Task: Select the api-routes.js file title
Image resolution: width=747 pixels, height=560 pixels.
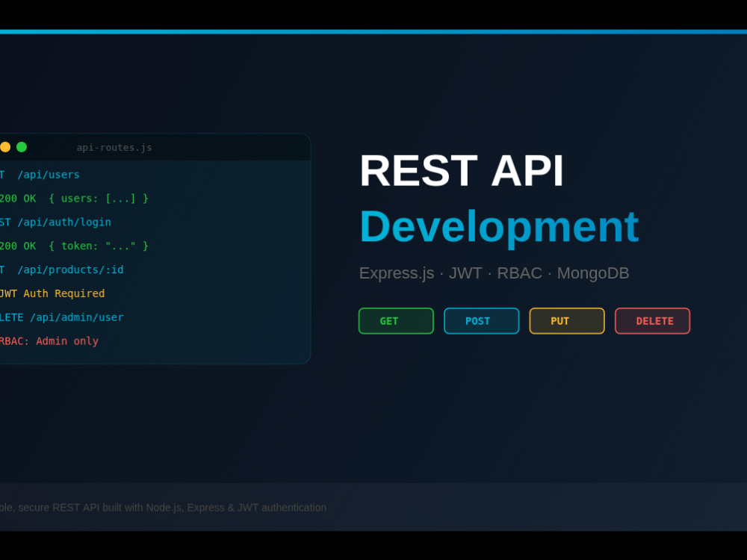Action: (x=114, y=148)
